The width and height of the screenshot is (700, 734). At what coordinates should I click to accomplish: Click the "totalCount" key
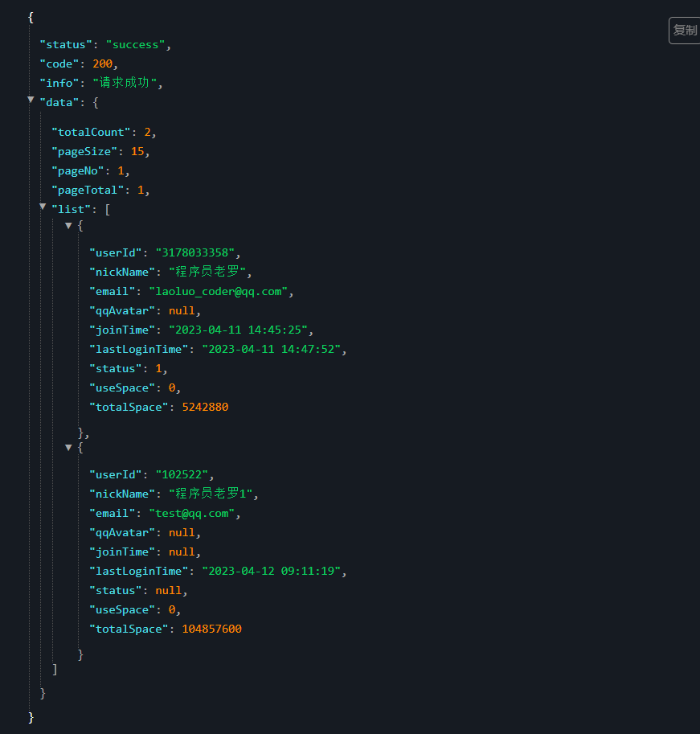(x=91, y=133)
